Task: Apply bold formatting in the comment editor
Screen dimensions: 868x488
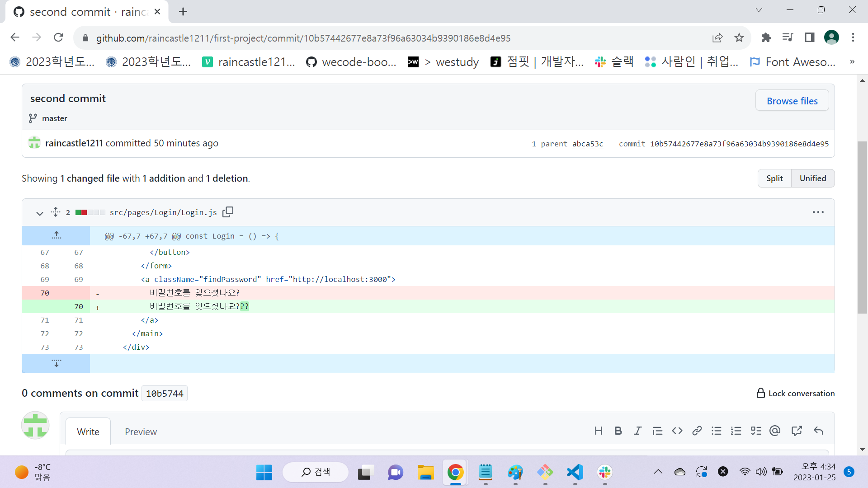Action: tap(618, 431)
